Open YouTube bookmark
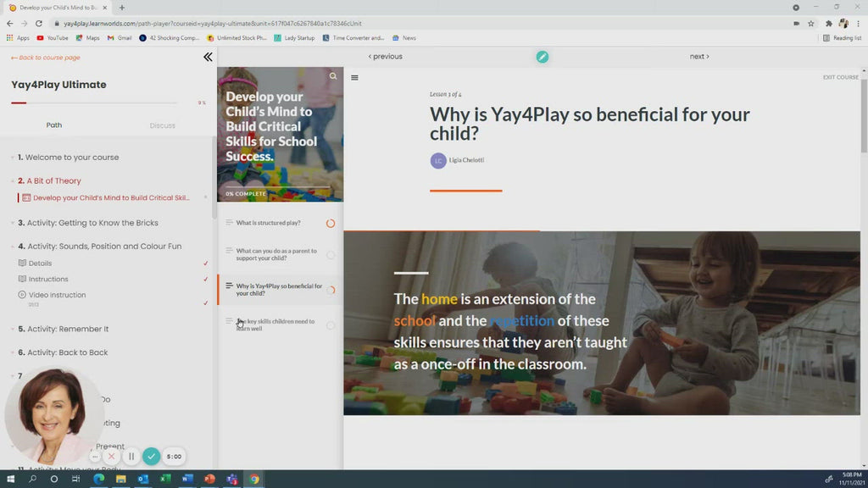 pos(53,37)
